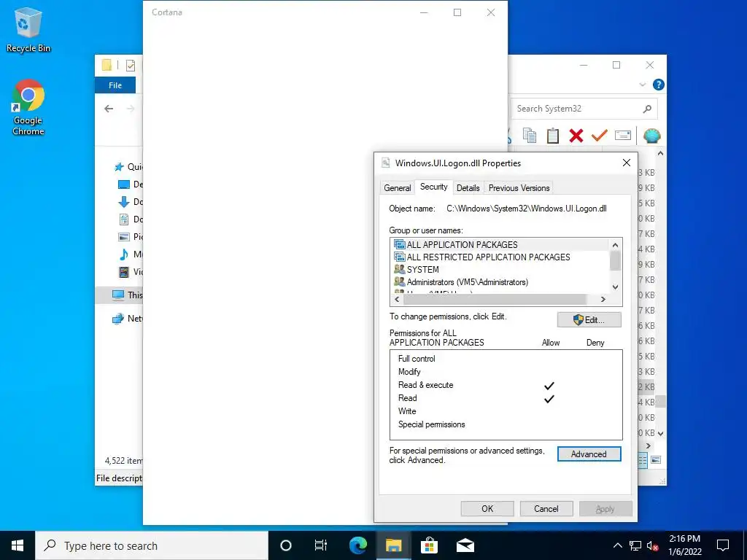Open Cortana from the taskbar circle
Screen dimensions: 747x560
click(286, 545)
